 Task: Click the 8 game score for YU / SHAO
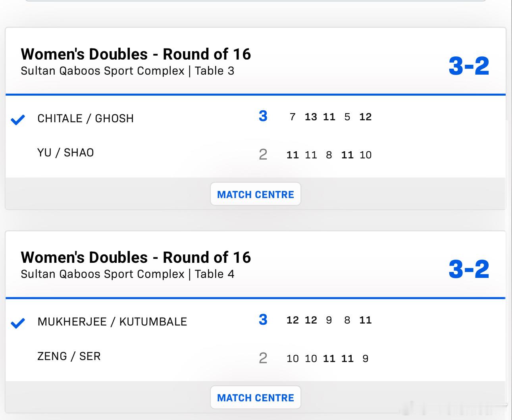pos(329,155)
